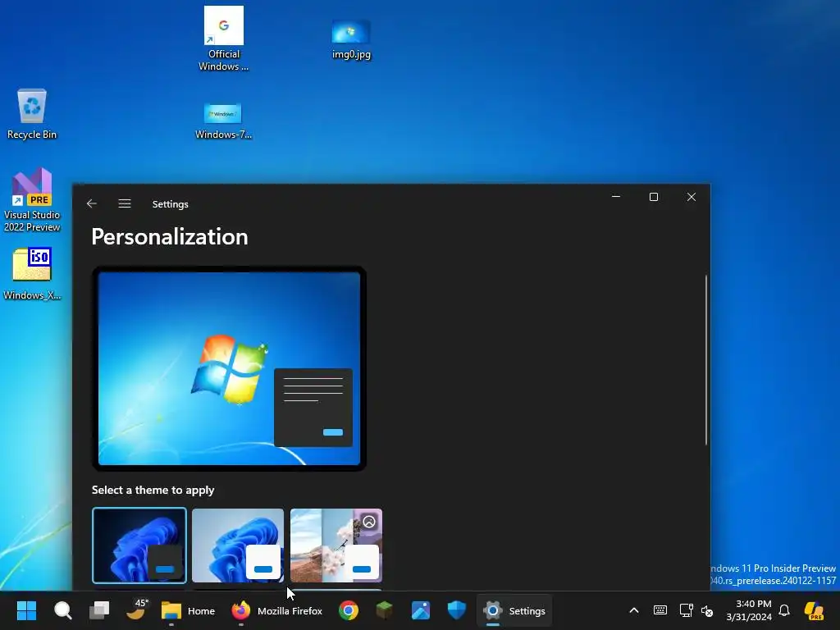Click the muted volume tray icon
840x630 pixels.
(x=707, y=611)
